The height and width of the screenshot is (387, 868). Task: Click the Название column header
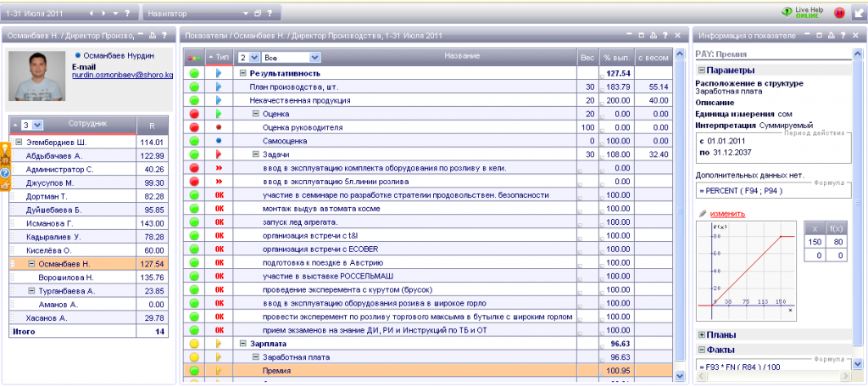tap(462, 56)
